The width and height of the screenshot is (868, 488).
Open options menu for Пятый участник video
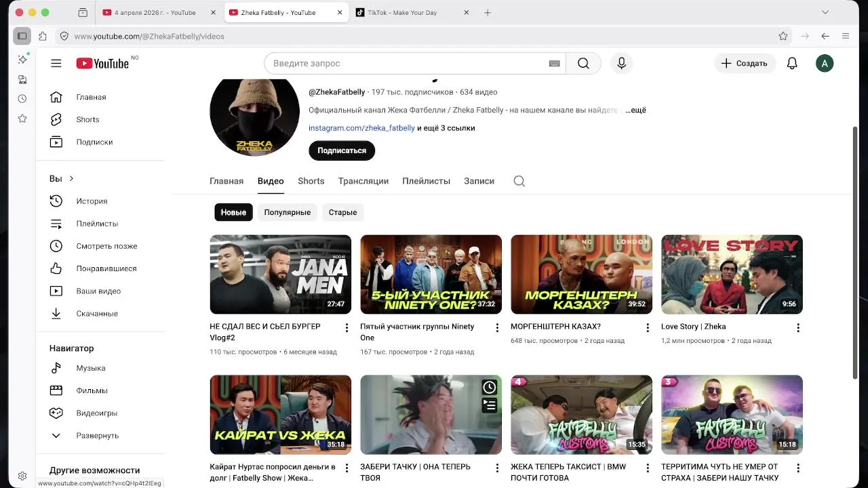pos(497,327)
